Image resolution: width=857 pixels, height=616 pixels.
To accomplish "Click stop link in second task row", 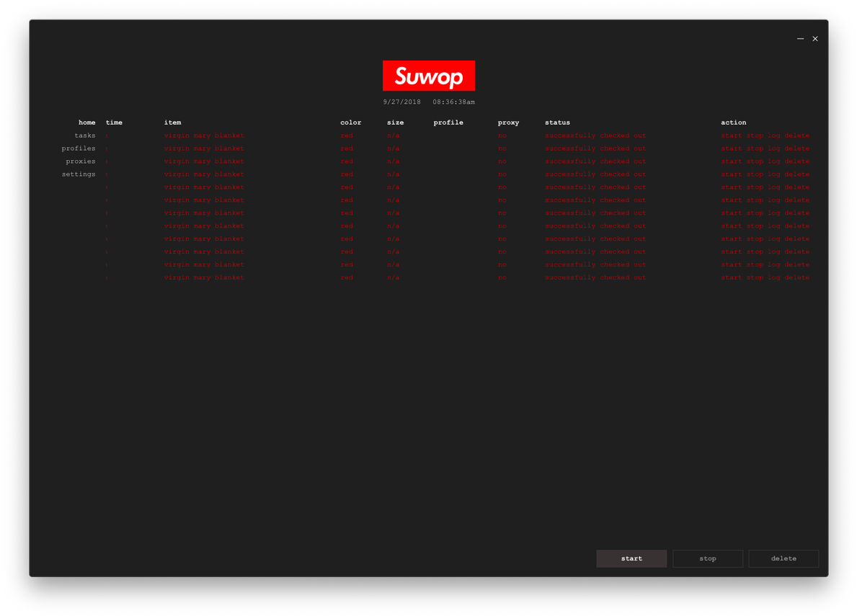I will (x=754, y=148).
